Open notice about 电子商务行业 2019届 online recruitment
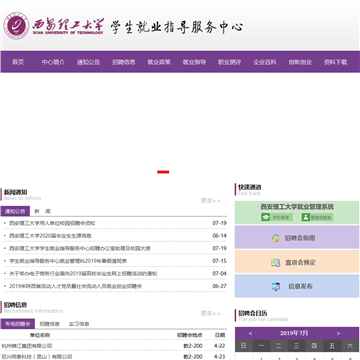 pyautogui.click(x=83, y=274)
